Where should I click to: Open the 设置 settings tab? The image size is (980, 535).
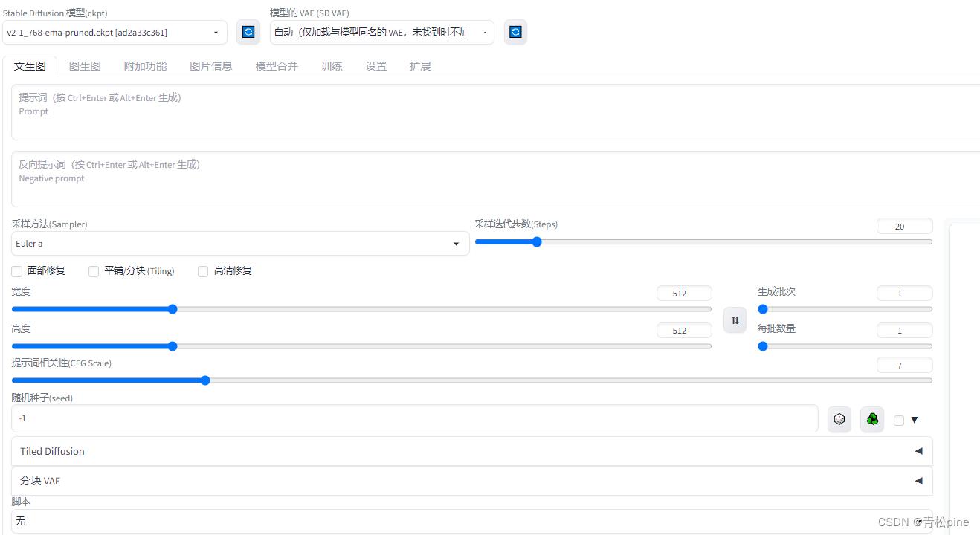click(x=376, y=66)
